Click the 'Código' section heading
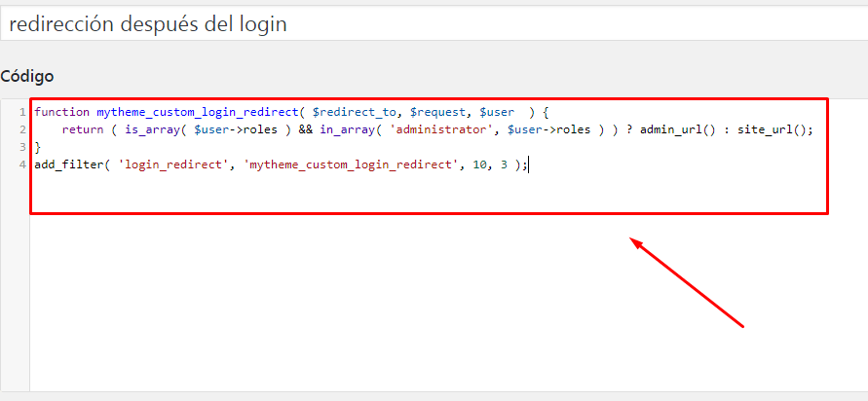868x401 pixels. click(27, 76)
